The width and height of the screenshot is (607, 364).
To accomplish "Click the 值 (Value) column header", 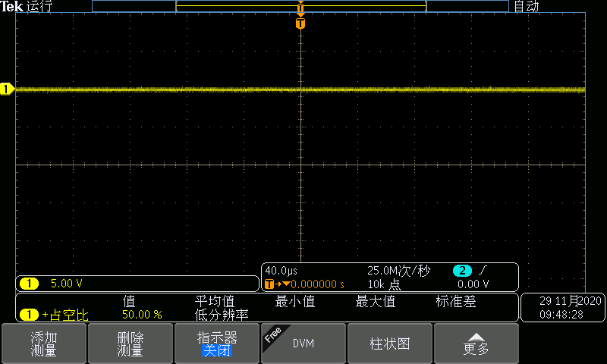I will [x=129, y=301].
